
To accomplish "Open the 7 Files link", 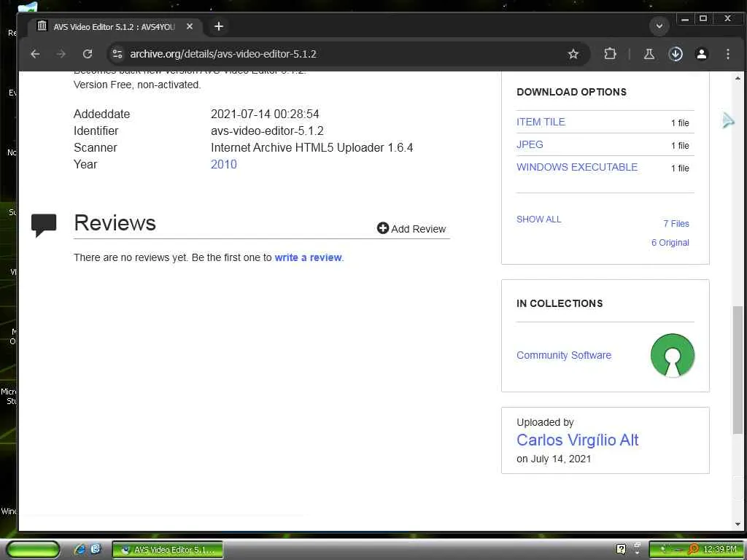I will tap(676, 223).
